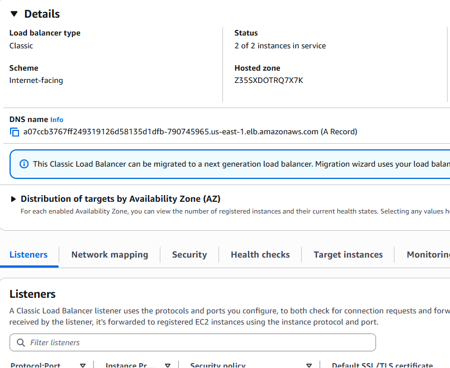Select hosted zone ID Z35SXDOTRQ7X7K
Image resolution: width=450 pixels, height=368 pixels.
click(x=269, y=80)
